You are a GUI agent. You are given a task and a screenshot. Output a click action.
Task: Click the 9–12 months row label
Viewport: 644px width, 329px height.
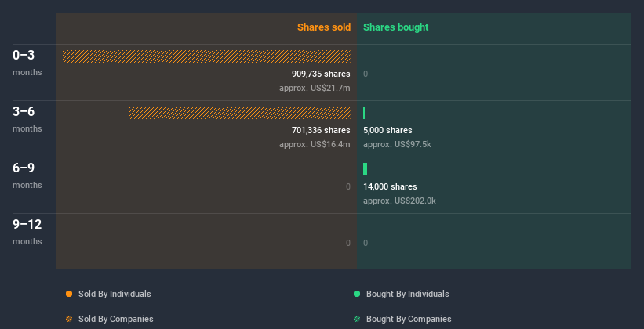point(27,232)
